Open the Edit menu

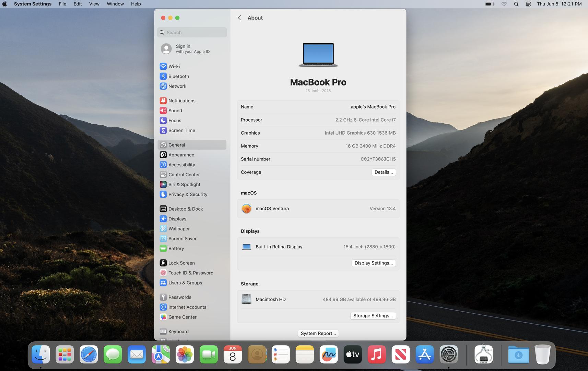click(78, 4)
